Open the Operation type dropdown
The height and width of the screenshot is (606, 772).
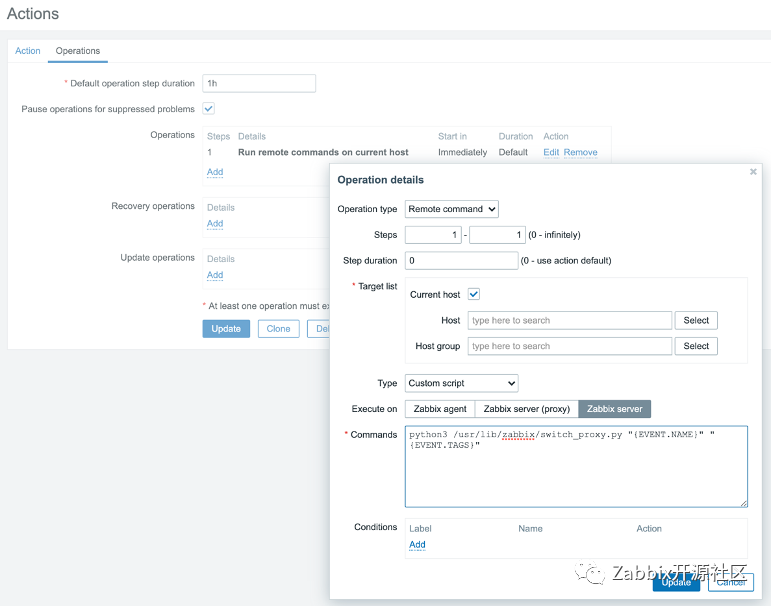pos(451,209)
